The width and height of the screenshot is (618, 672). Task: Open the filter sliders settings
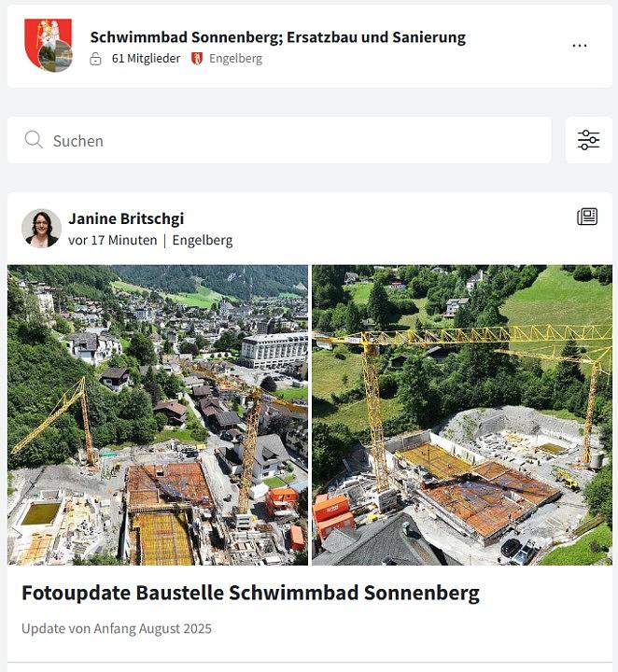(588, 140)
